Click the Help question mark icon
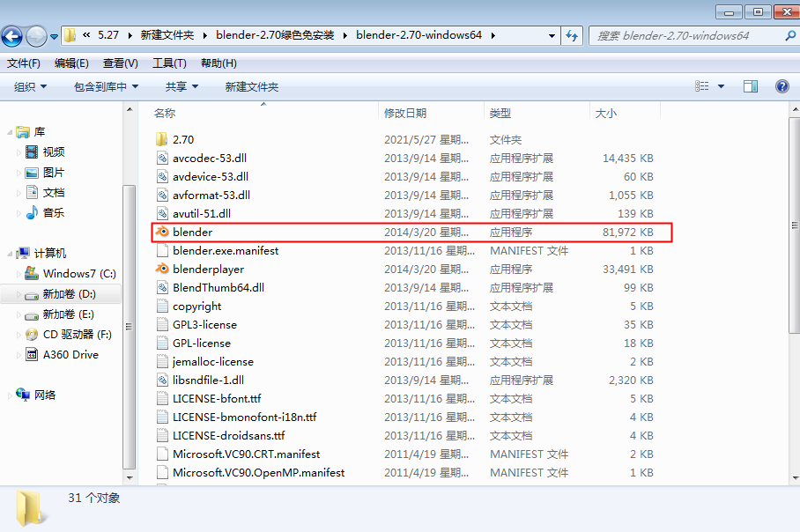Image resolution: width=800 pixels, height=532 pixels. (x=781, y=86)
